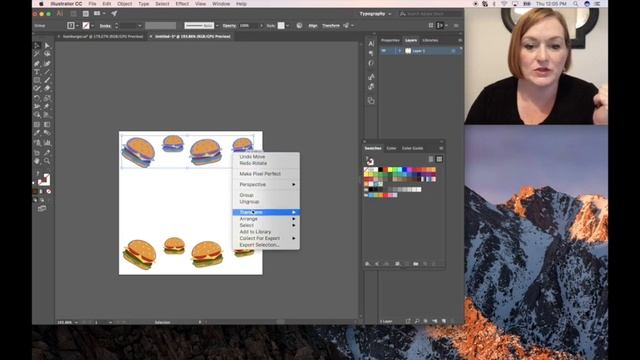
Task: Select the Artboard tool
Action: 37,152
